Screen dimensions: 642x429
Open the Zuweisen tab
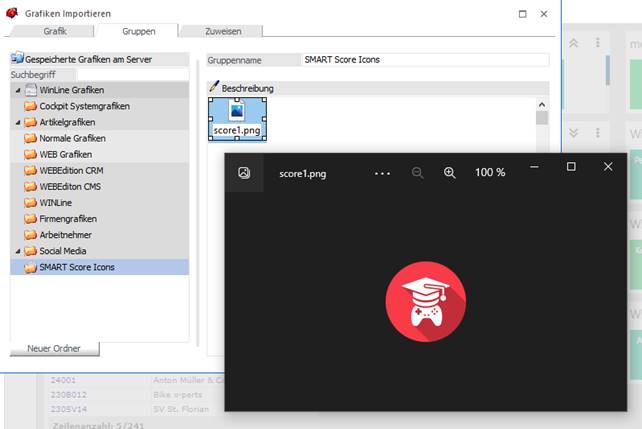tap(223, 31)
